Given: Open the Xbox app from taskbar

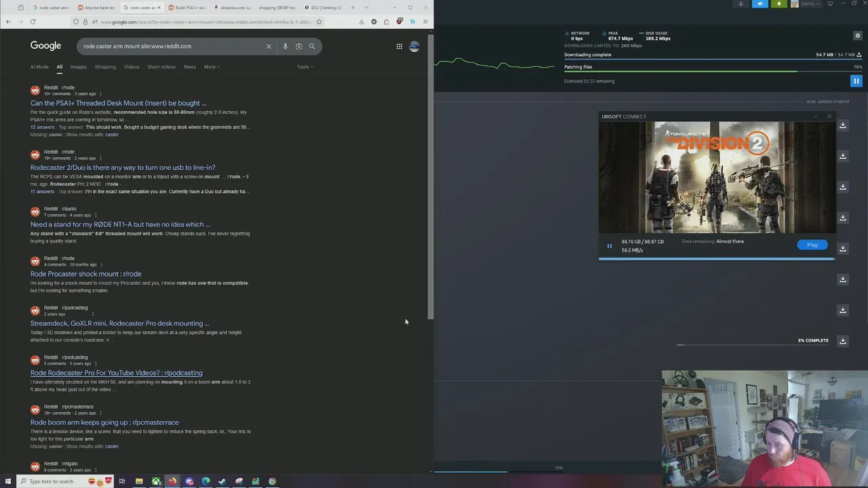Looking at the screenshot, I should click(156, 481).
